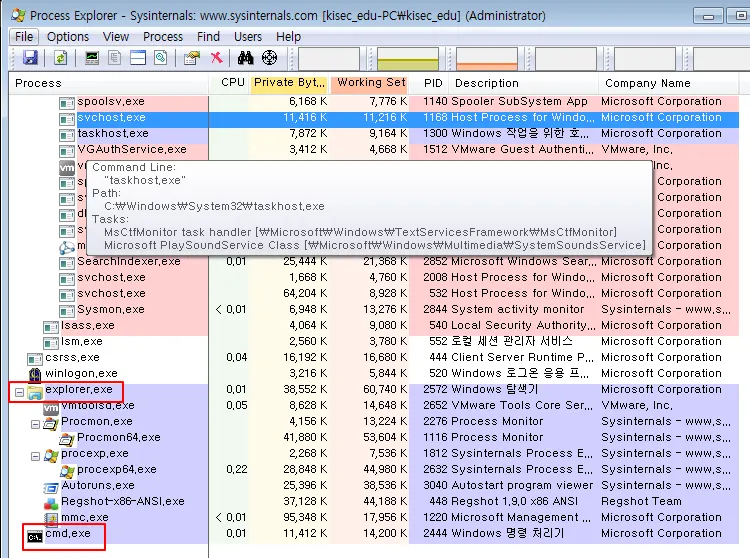
Task: Select the cmd.exe process row
Action: click(x=68, y=534)
